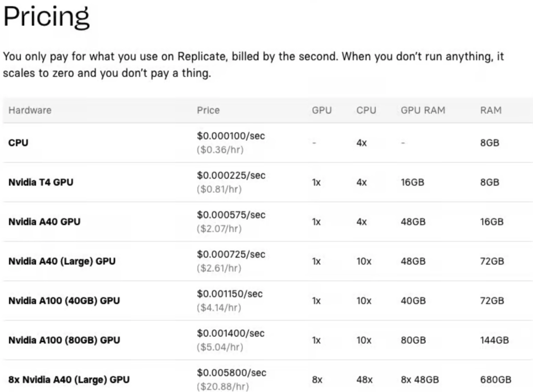533x392 pixels.
Task: Select the RAM column header
Action: 491,110
